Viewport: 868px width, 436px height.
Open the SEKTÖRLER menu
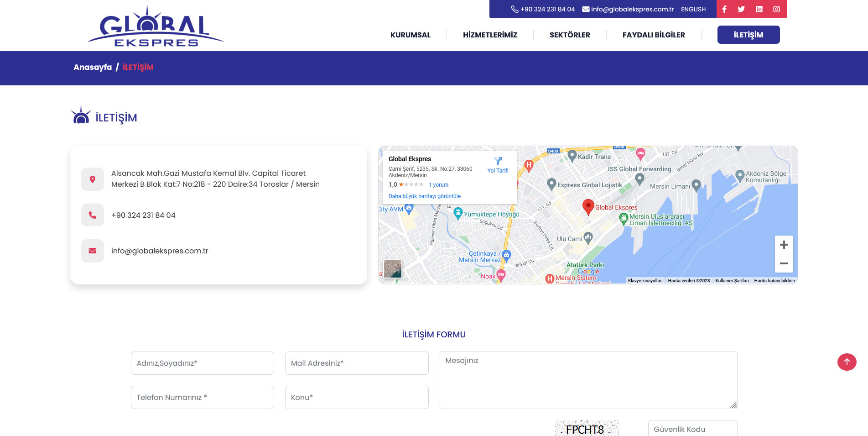570,35
